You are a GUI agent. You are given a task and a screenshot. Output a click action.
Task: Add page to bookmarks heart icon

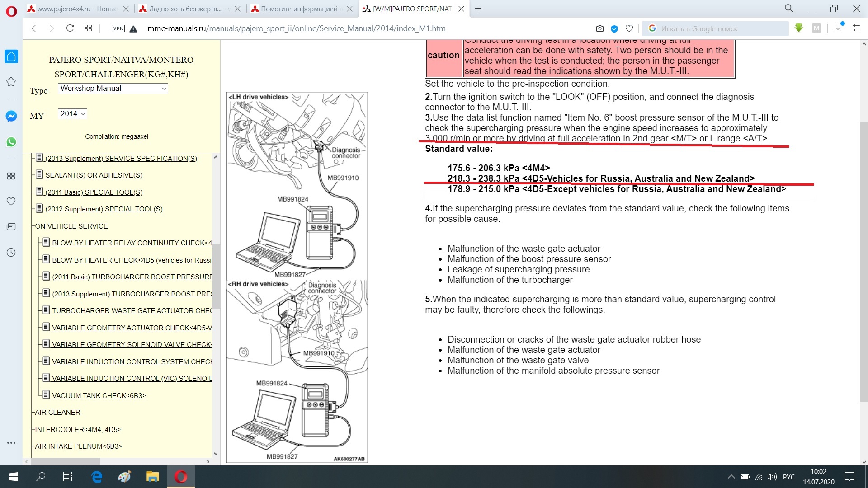point(629,28)
